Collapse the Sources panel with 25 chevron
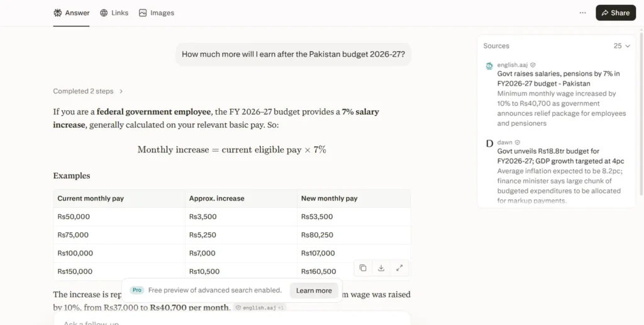The width and height of the screenshot is (644, 325). (x=622, y=46)
